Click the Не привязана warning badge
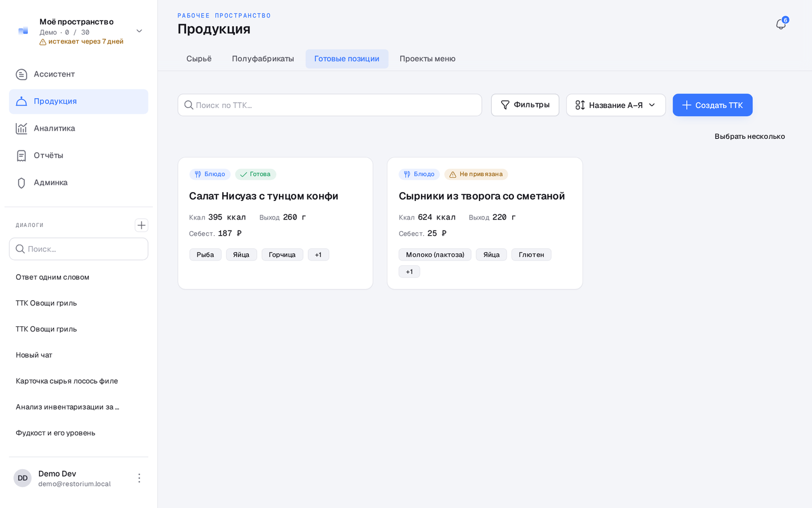 pyautogui.click(x=476, y=174)
